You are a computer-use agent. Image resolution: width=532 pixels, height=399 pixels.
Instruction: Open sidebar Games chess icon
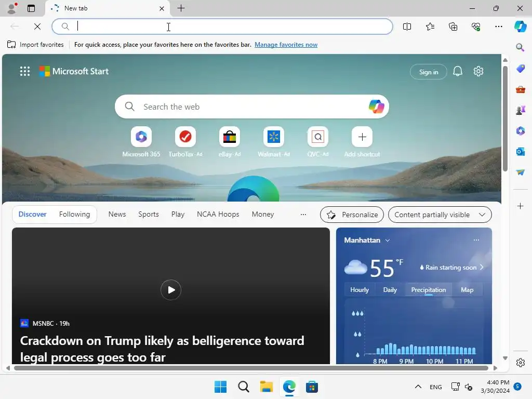click(520, 110)
